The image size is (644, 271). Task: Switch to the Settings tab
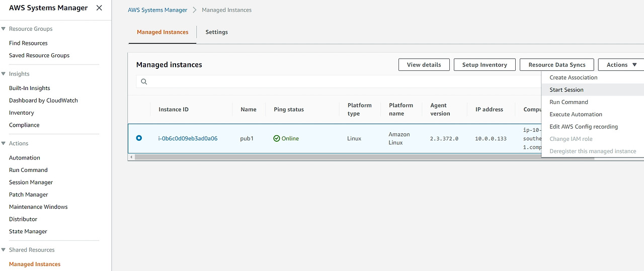pyautogui.click(x=216, y=32)
